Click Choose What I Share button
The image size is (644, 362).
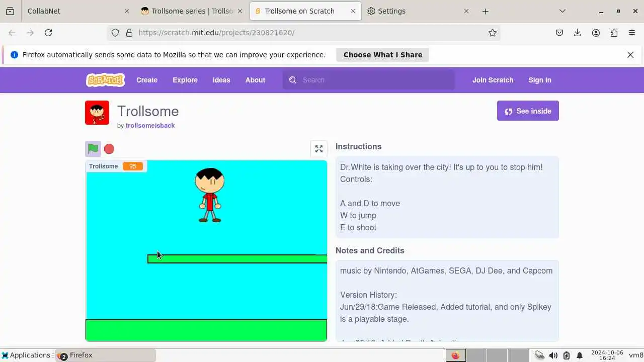[x=382, y=55]
